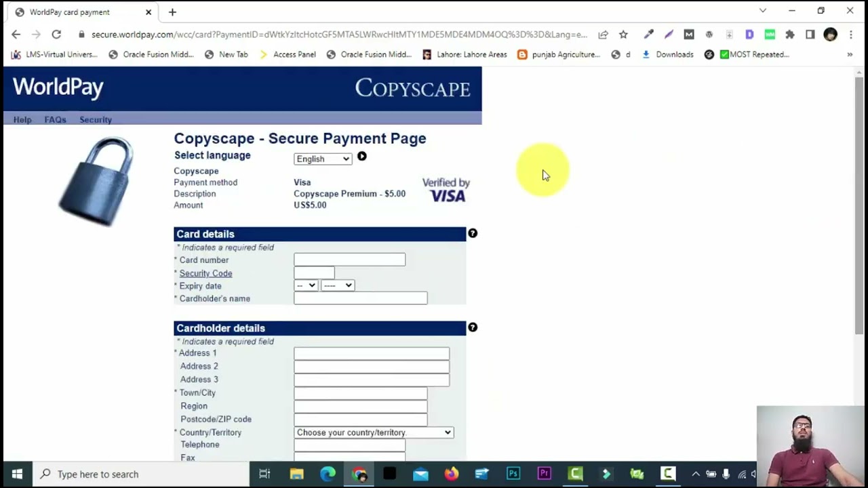Open the FAQs menu item

56,119
